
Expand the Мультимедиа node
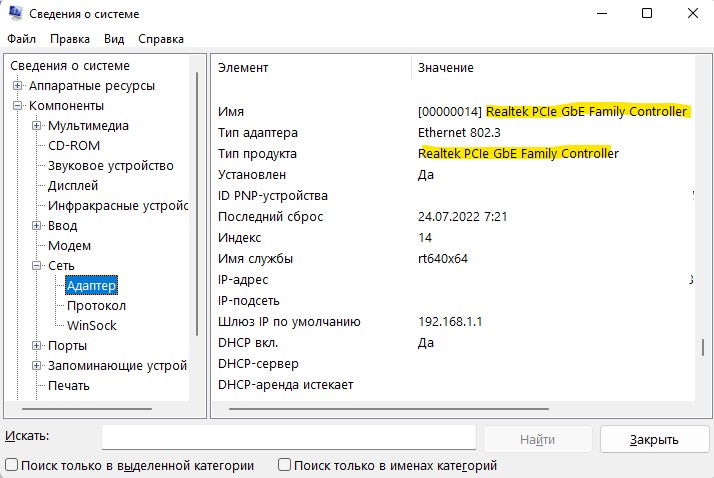click(x=36, y=126)
